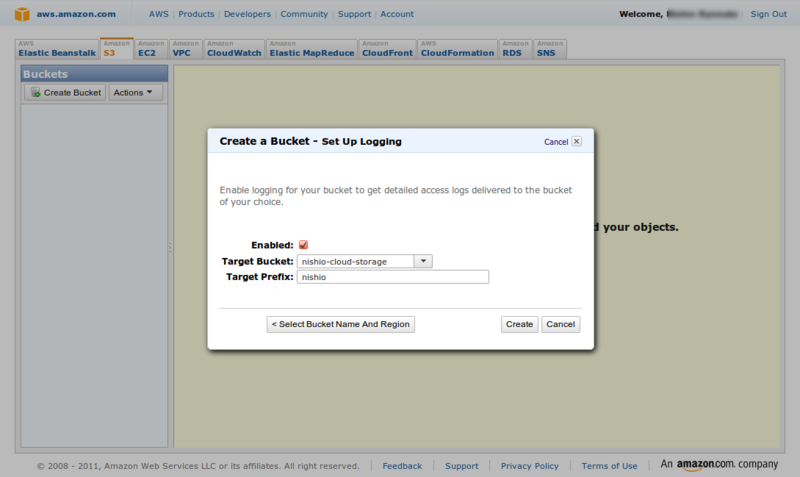
Task: Open the CloudFront tab
Action: tap(387, 49)
